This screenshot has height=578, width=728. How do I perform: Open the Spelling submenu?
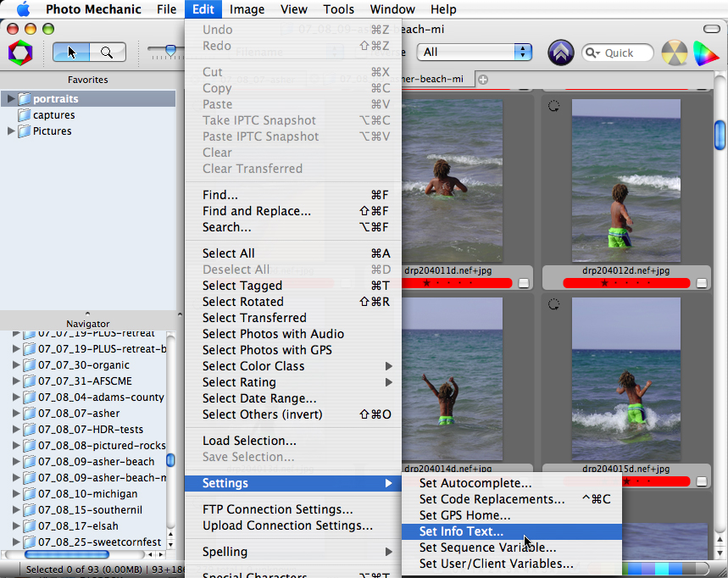293,552
